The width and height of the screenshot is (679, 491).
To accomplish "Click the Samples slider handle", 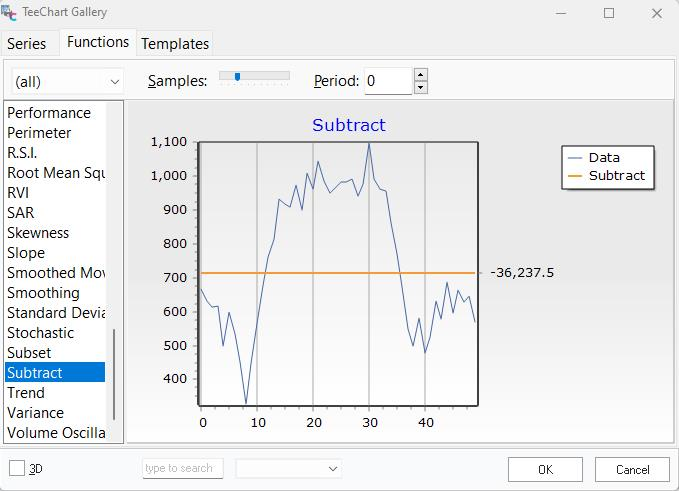I will tap(237, 76).
